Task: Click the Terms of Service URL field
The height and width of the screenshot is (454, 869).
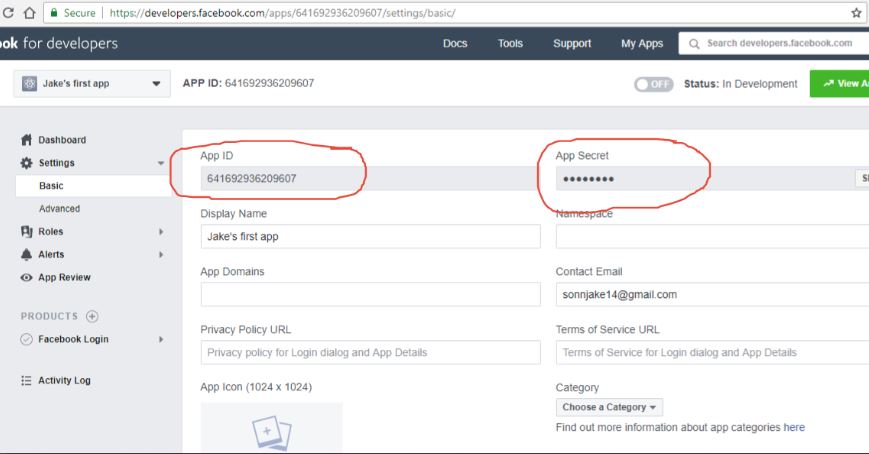Action: coord(712,353)
